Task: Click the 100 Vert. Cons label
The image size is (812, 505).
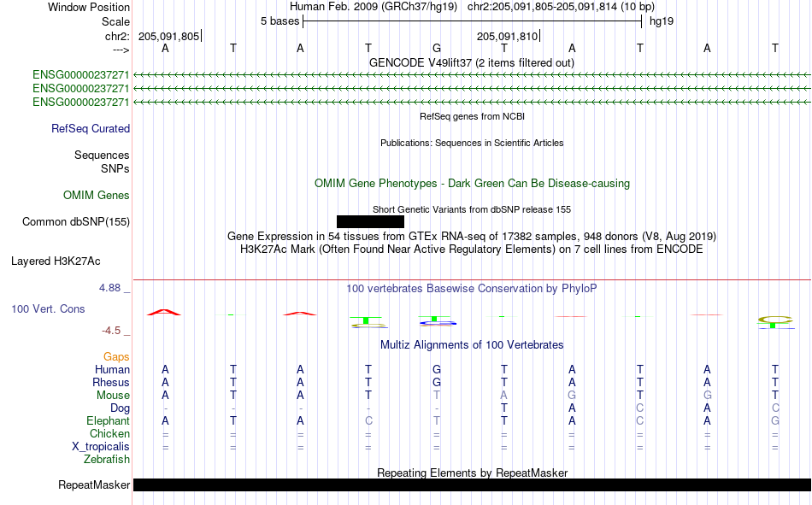Action: click(48, 308)
